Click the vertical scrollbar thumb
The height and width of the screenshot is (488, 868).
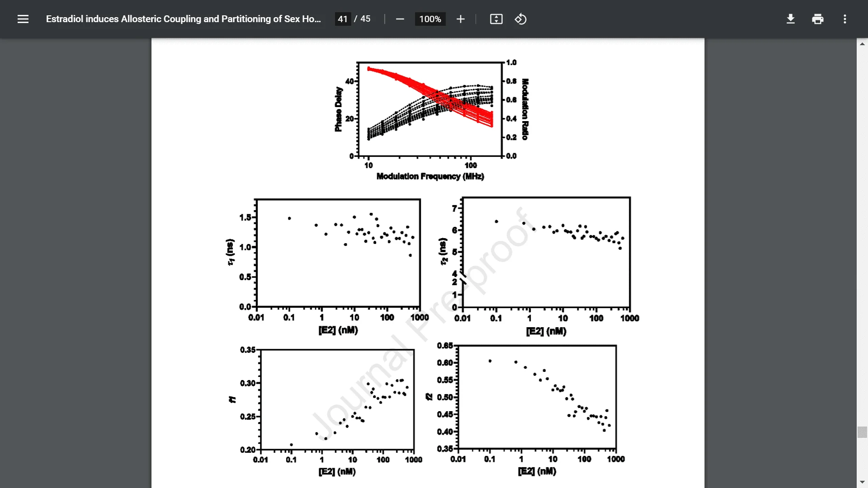pos(862,432)
